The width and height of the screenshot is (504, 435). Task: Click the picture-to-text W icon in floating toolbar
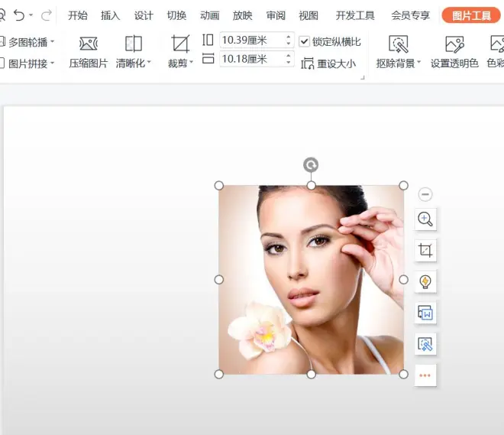click(425, 313)
